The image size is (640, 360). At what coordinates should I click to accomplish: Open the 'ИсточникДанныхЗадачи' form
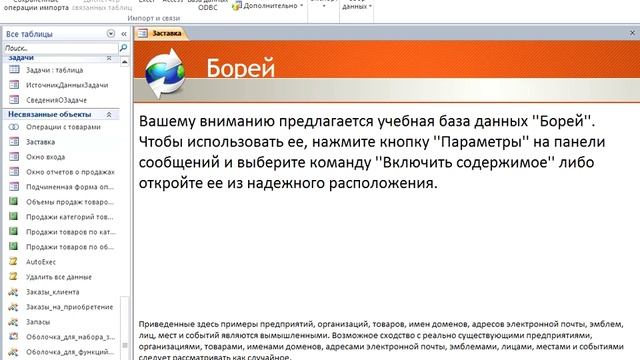pos(67,85)
